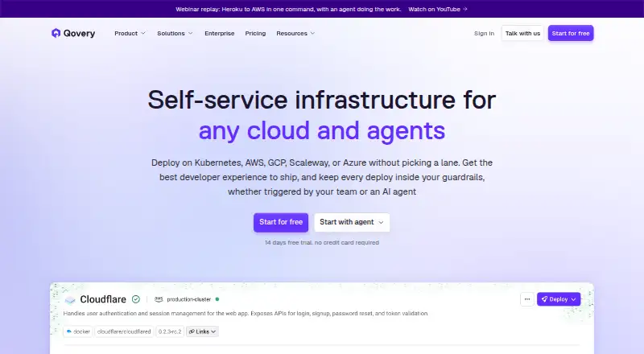Click the Sign in link
The height and width of the screenshot is (354, 644).
484,33
